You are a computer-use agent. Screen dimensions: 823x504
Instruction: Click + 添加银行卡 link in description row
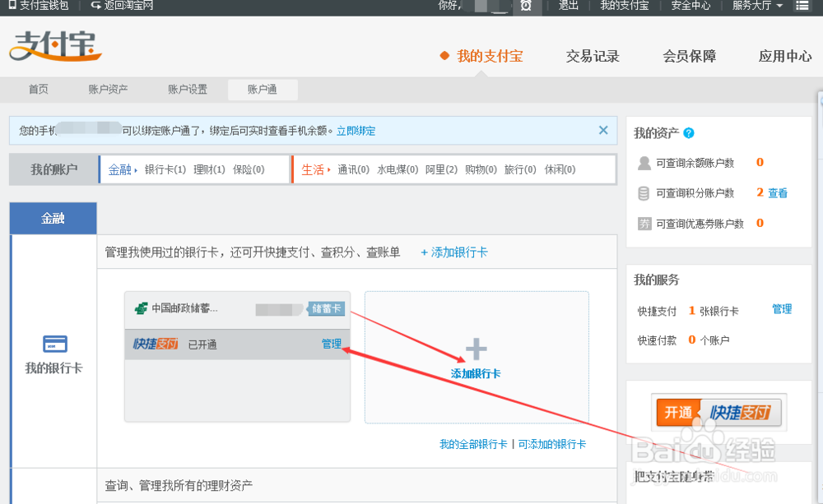tap(454, 252)
